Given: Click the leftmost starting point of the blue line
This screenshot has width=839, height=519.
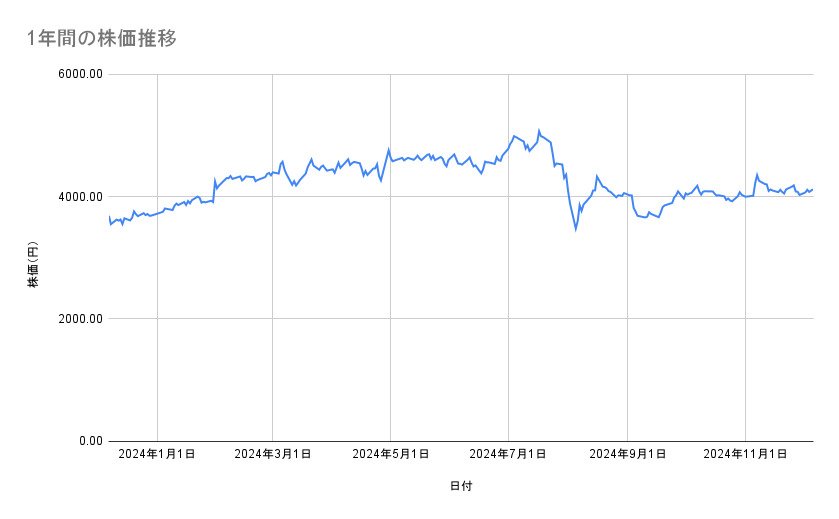Looking at the screenshot, I should click(x=109, y=217).
